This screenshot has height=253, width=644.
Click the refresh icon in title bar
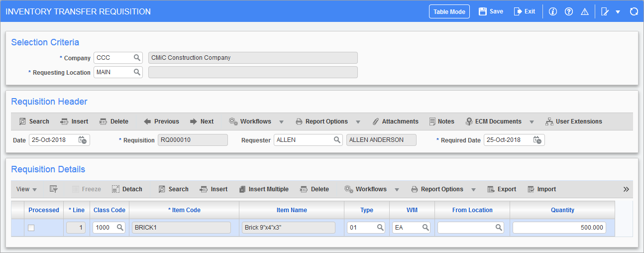634,11
